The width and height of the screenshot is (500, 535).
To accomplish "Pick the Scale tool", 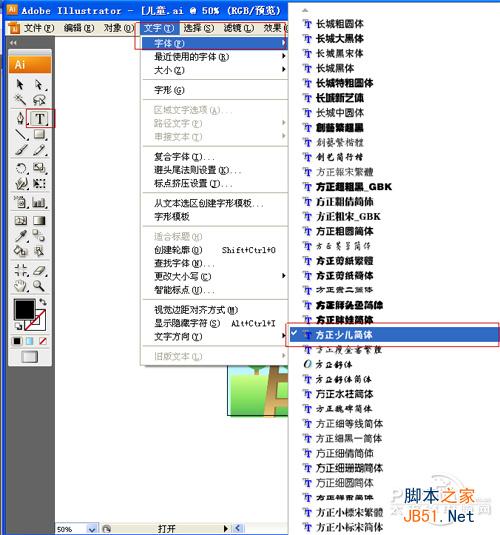I will tap(39, 168).
